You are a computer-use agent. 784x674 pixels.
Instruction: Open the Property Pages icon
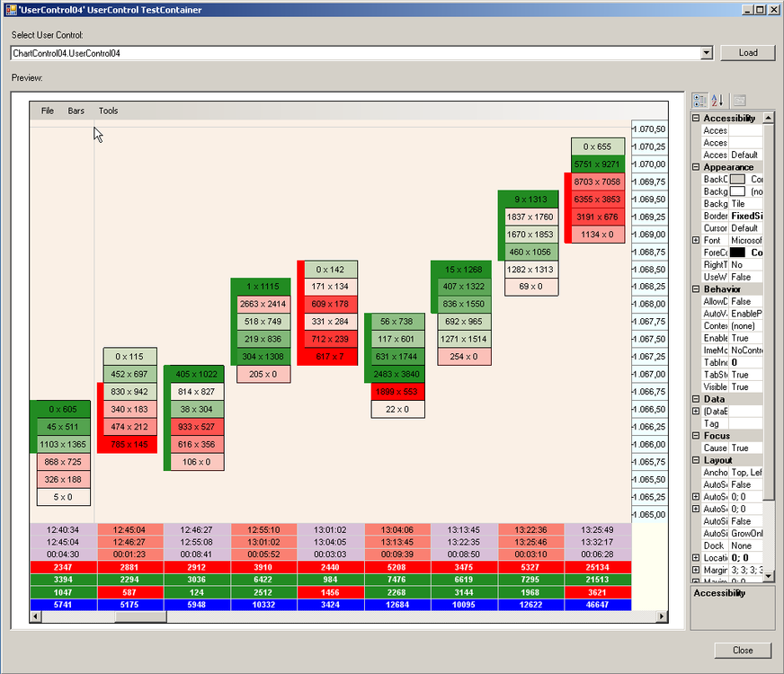coord(740,101)
